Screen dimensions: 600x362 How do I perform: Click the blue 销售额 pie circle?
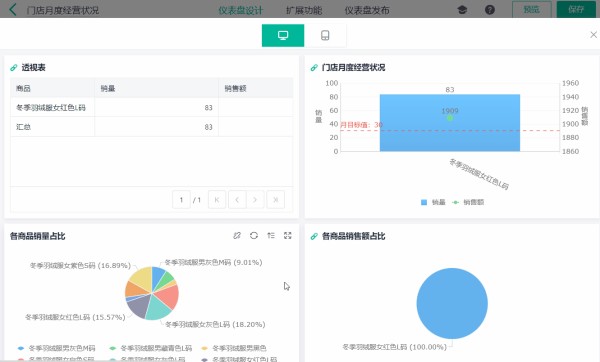tap(452, 303)
